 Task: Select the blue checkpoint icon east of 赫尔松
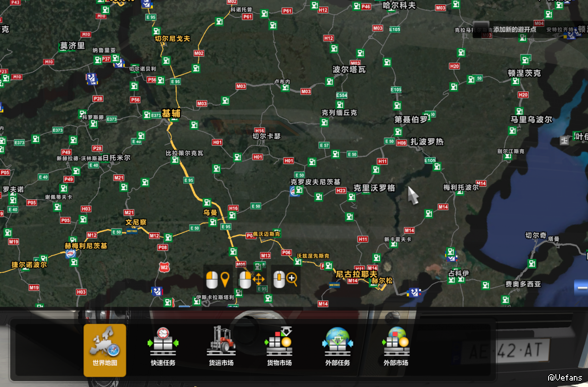[x=414, y=292]
